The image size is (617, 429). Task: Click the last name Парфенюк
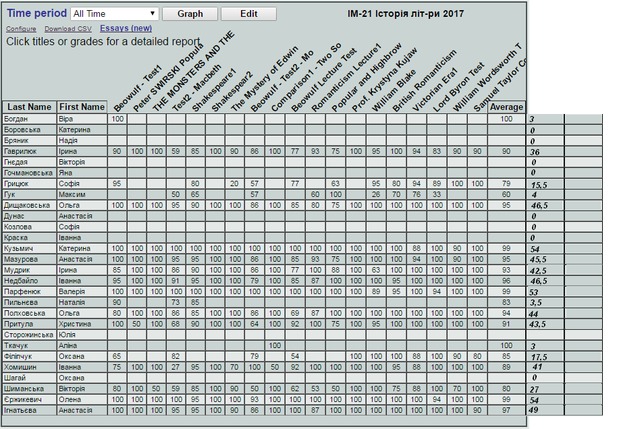point(22,292)
